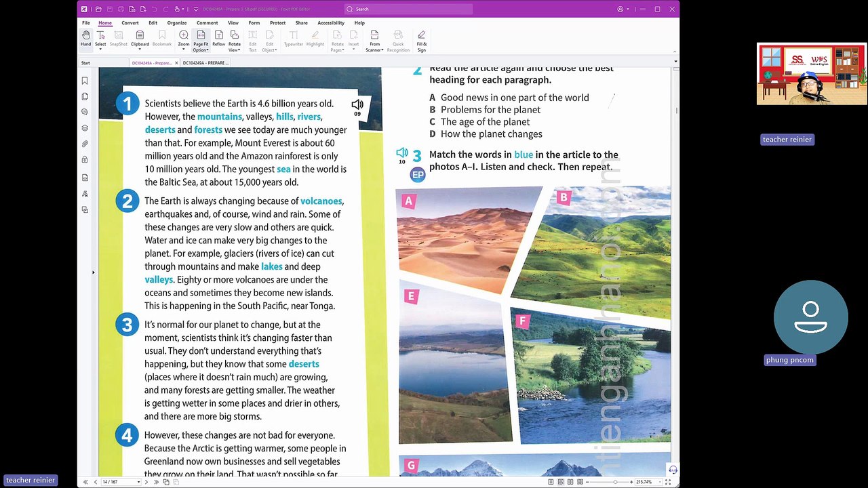The width and height of the screenshot is (868, 488).
Task: Switch to single page view
Action: point(551,482)
